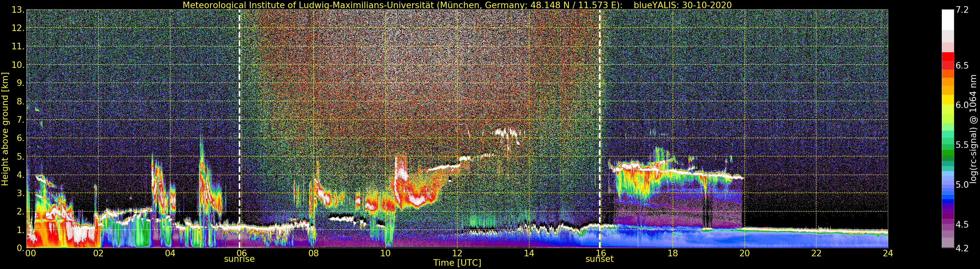The height and width of the screenshot is (269, 980).
Task: Click the colorbar value '7.2'
Action: point(962,10)
